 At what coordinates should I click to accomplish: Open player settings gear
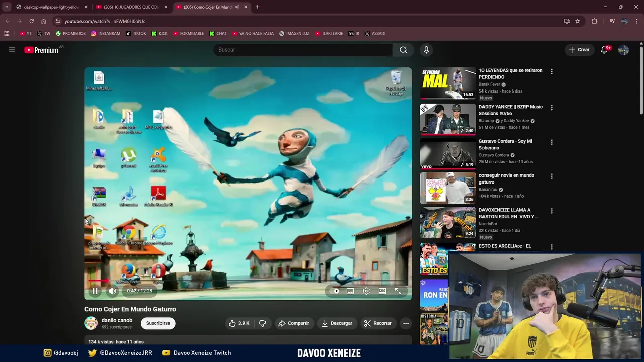click(366, 291)
